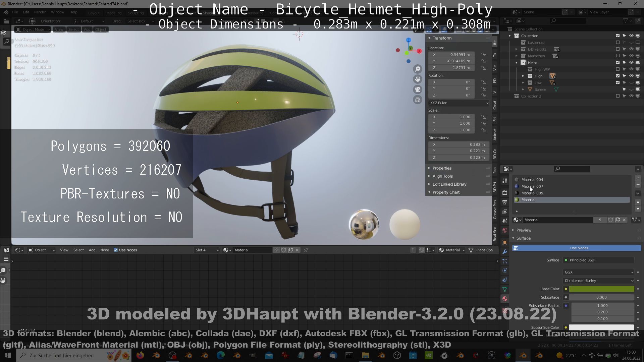Open the Christensen-Burley subsurface method dropdown
Screen dimensions: 644x362
coord(599,281)
